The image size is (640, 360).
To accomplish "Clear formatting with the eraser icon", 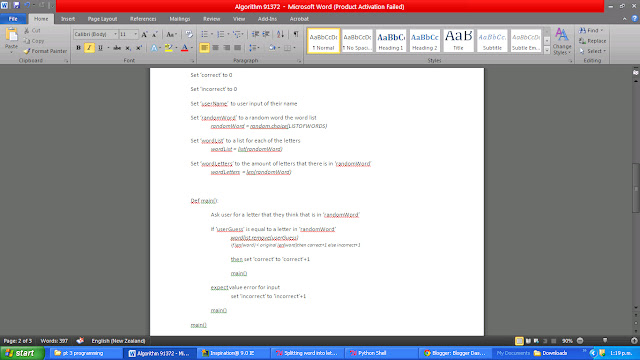I will 189,34.
